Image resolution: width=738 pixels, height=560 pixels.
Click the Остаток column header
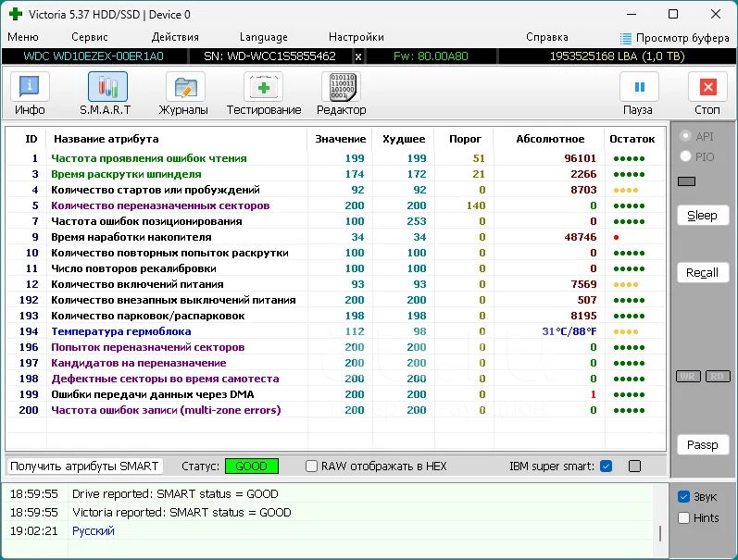[x=632, y=139]
